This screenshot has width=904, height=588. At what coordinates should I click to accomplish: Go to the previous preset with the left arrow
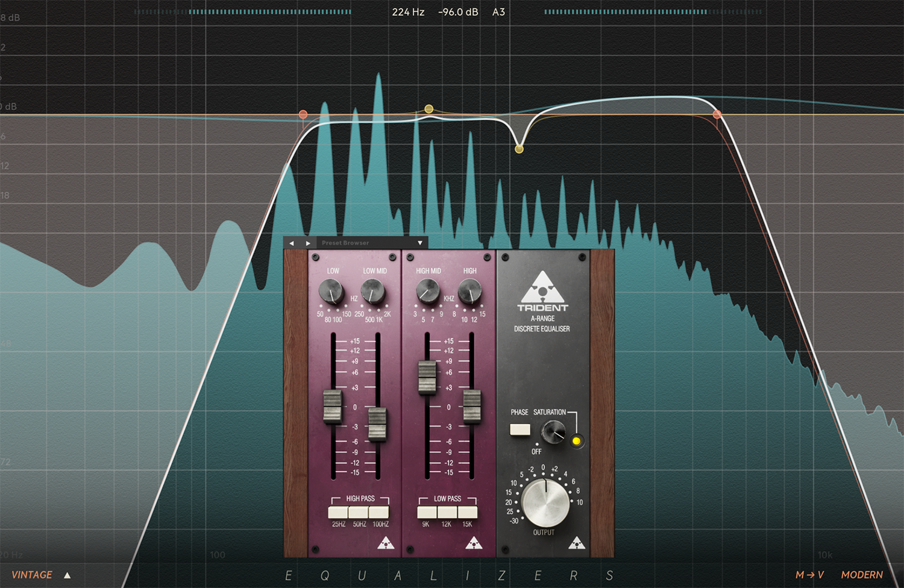(292, 243)
